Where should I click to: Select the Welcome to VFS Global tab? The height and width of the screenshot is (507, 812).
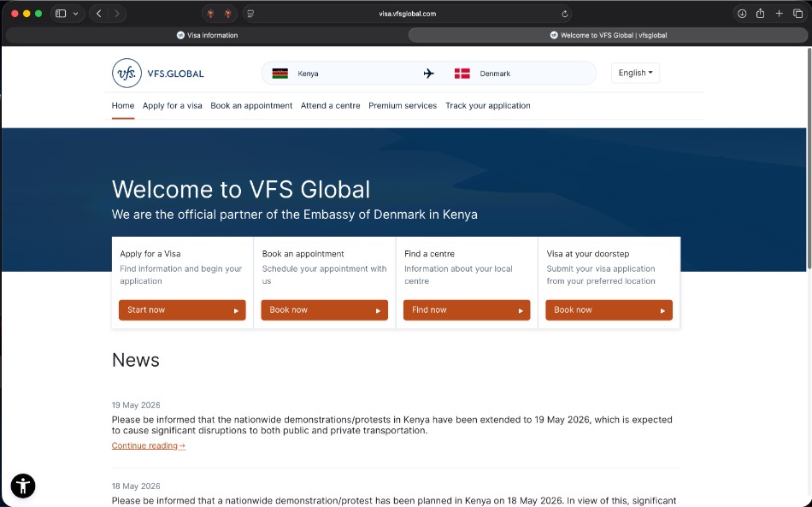point(608,35)
